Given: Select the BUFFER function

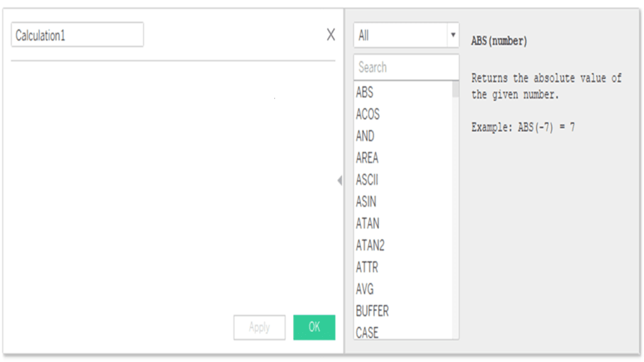Looking at the screenshot, I should [x=372, y=311].
